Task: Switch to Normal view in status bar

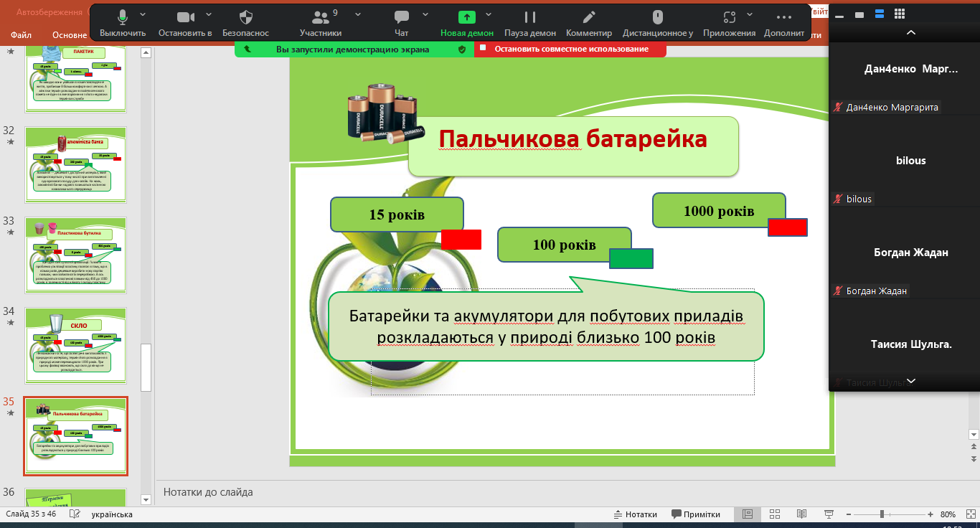Action: [x=747, y=514]
